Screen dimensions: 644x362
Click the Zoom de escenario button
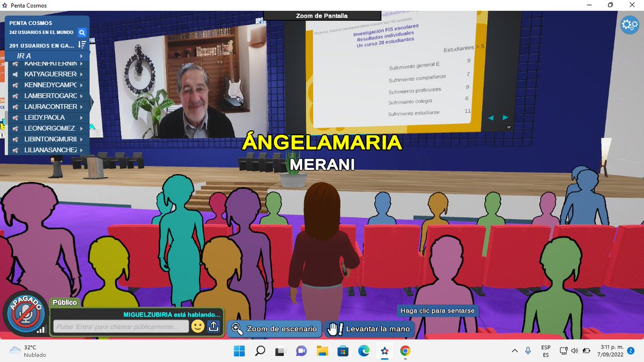274,329
